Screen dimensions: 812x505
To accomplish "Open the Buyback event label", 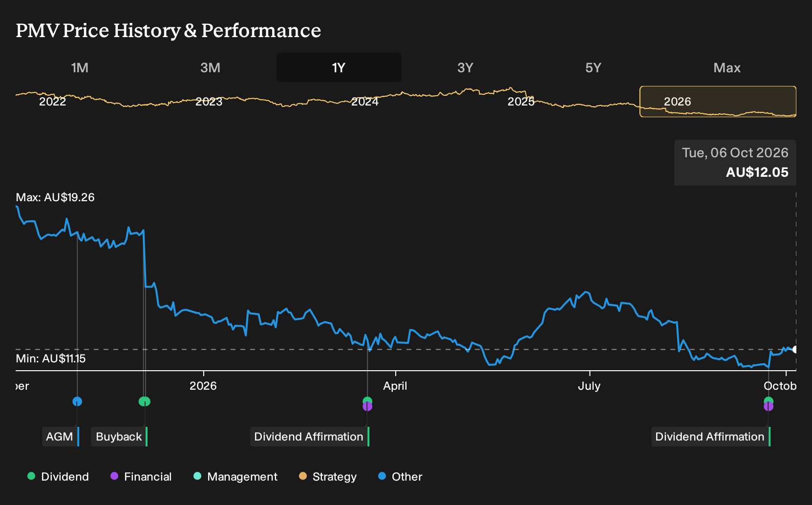I will (119, 437).
